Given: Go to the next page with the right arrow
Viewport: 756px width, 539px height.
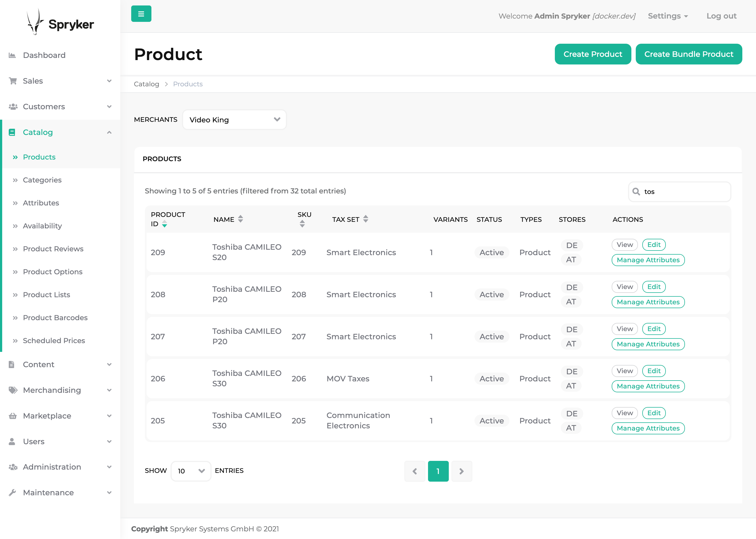Looking at the screenshot, I should point(462,471).
